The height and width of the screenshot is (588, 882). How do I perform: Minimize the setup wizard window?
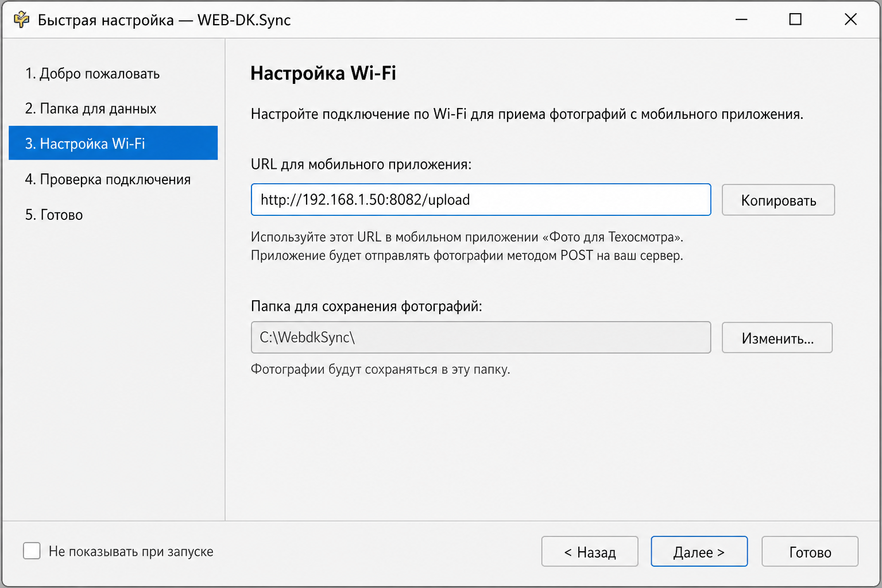click(x=741, y=20)
